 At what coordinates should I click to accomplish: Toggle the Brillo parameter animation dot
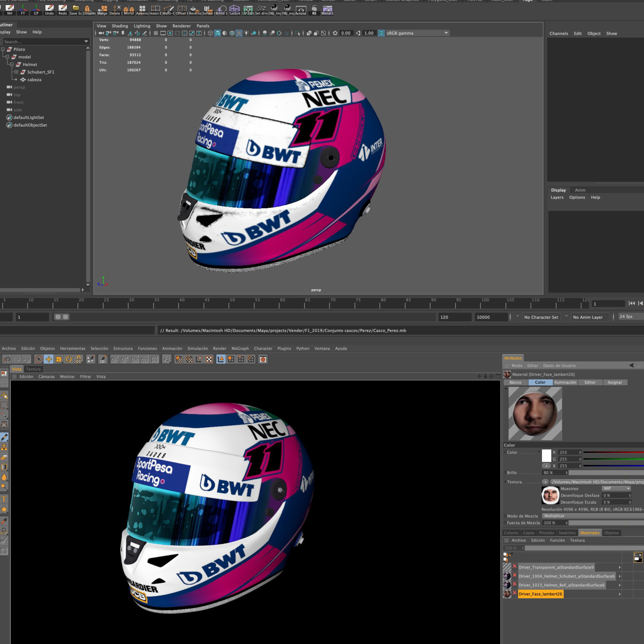point(505,472)
